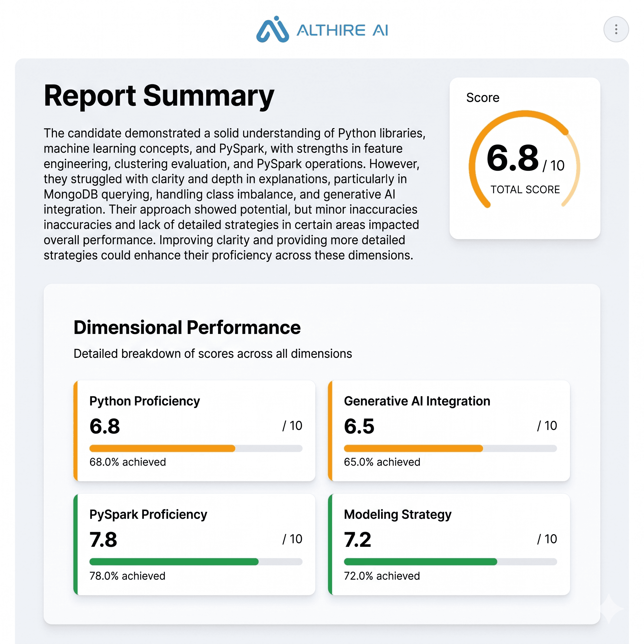Click the PySpark Proficiency progress bar
This screenshot has width=644, height=644.
(x=196, y=562)
